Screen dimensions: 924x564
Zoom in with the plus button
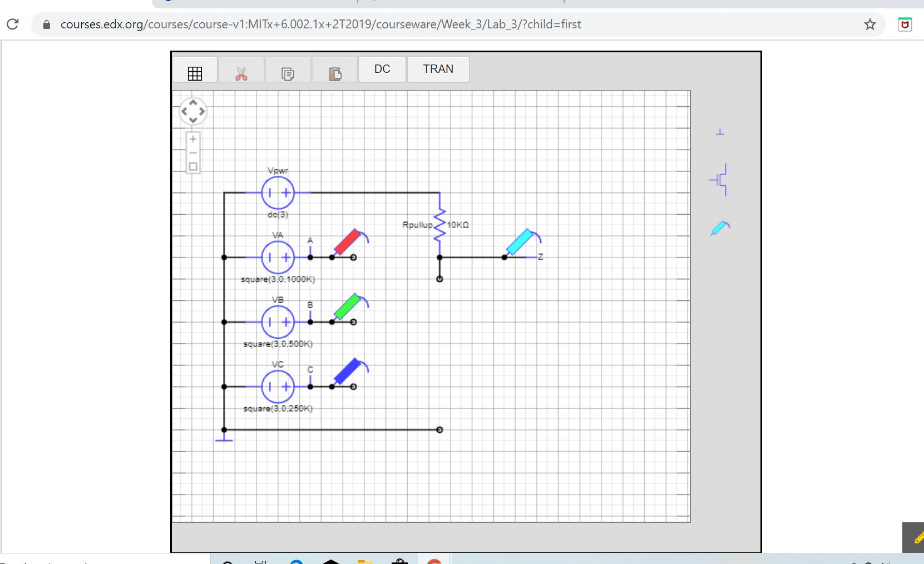tap(193, 139)
